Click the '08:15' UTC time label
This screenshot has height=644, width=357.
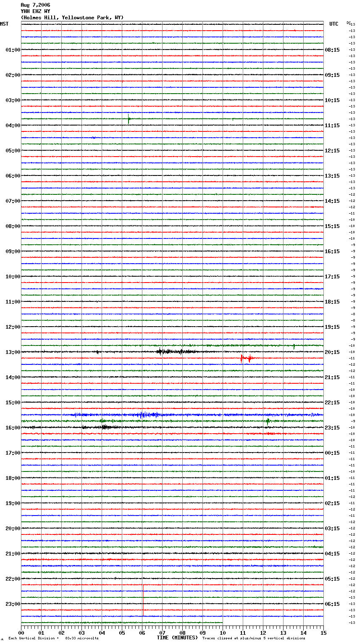point(332,50)
